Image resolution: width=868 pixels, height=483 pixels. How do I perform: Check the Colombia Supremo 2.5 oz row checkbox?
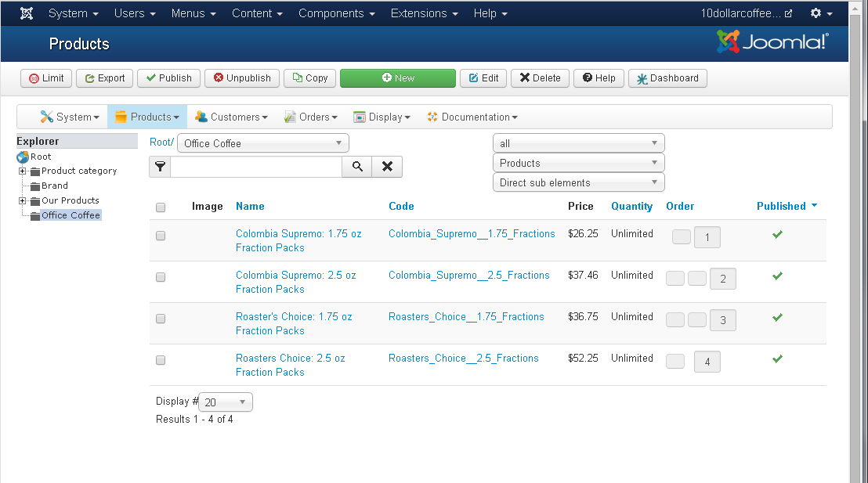tap(161, 277)
